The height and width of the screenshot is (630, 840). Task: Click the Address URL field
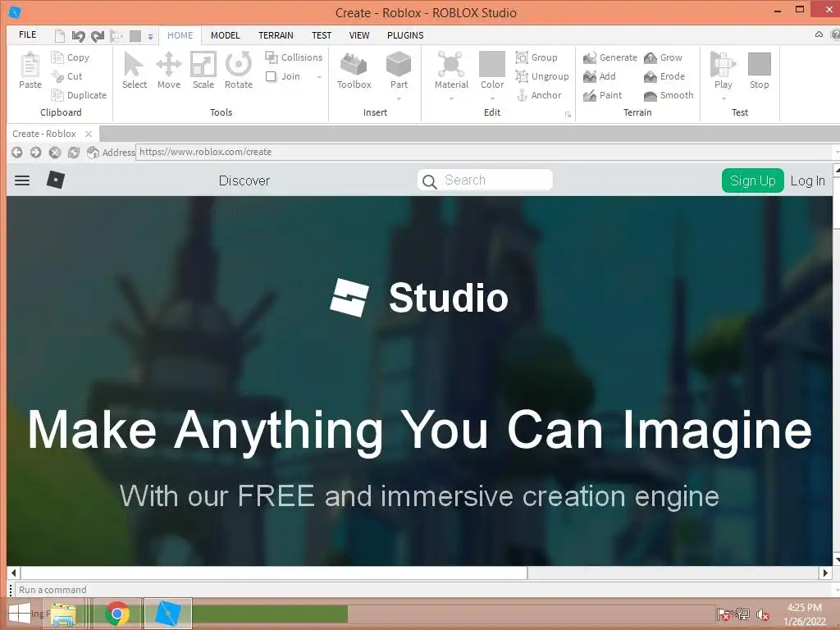tap(485, 152)
